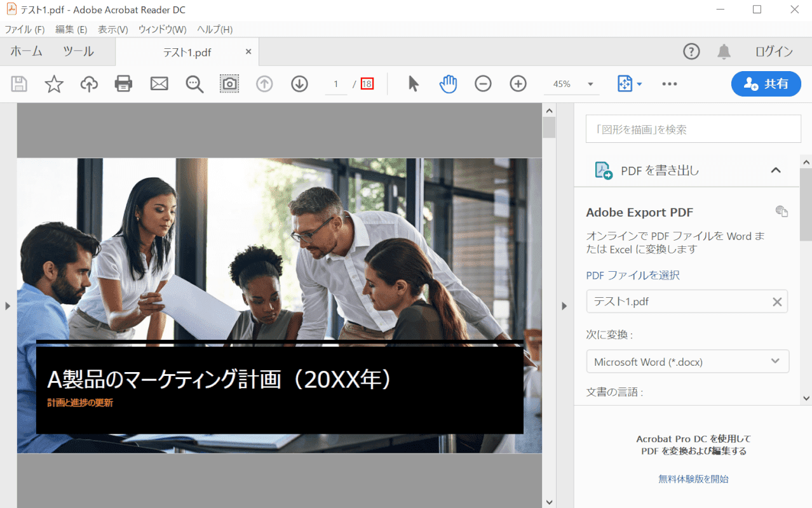Click the 無料体験版を開始 link

(694, 479)
